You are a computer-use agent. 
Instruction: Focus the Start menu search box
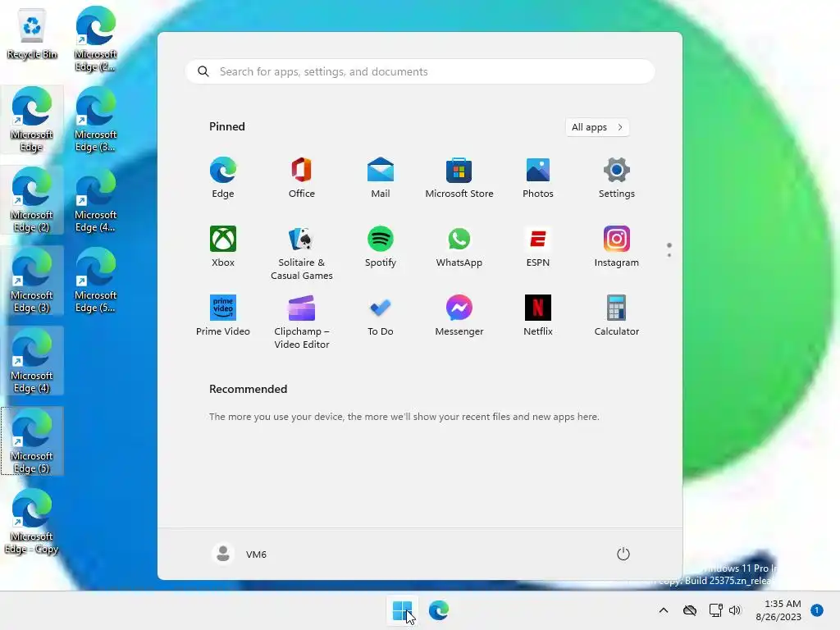click(420, 71)
